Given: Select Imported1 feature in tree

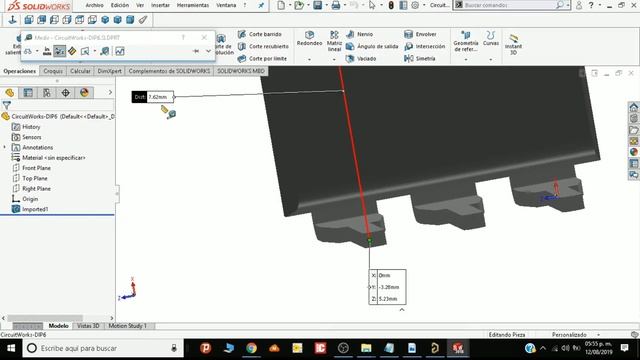Looking at the screenshot, I should (35, 209).
